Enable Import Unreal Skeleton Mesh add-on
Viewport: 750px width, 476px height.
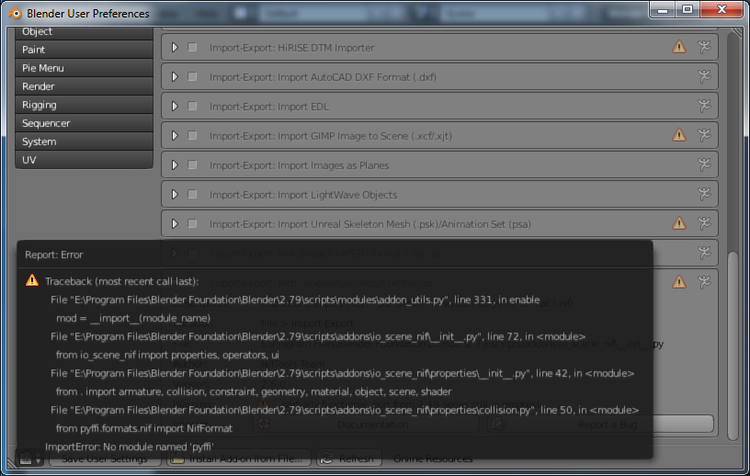[x=192, y=224]
